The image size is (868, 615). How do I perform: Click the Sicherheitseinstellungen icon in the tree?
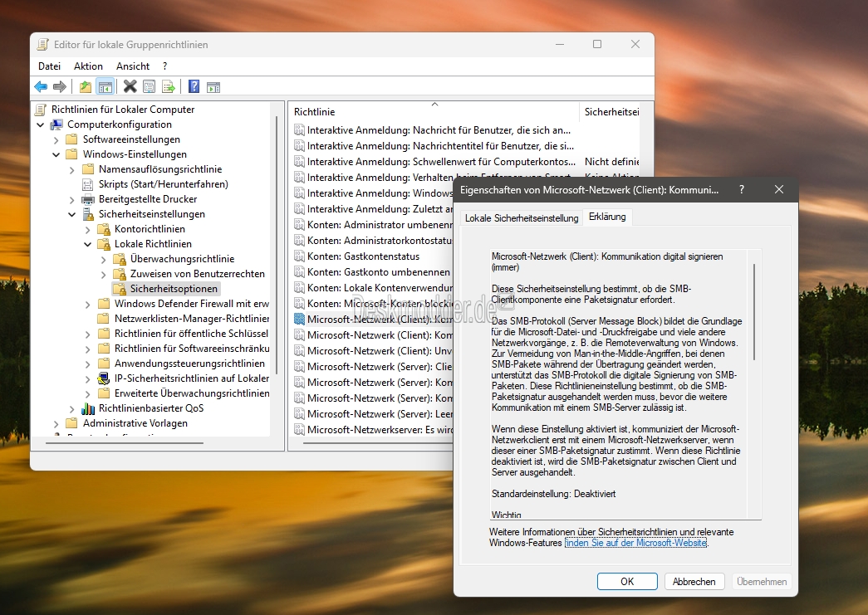pos(88,214)
